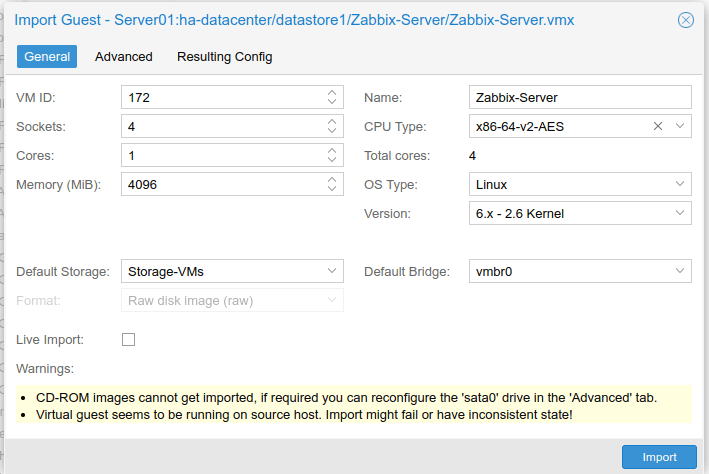This screenshot has width=709, height=474.
Task: Decrease Memory (MiB) value
Action: [x=332, y=188]
